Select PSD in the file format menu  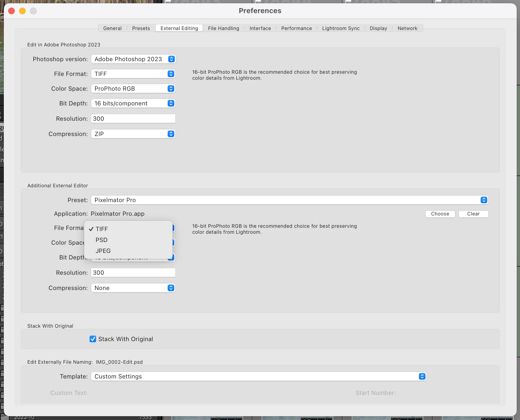pos(128,240)
